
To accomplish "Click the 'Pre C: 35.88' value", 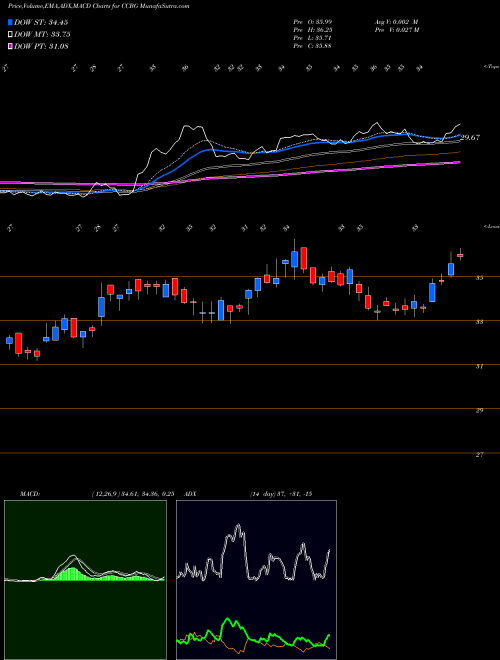I will [313, 46].
